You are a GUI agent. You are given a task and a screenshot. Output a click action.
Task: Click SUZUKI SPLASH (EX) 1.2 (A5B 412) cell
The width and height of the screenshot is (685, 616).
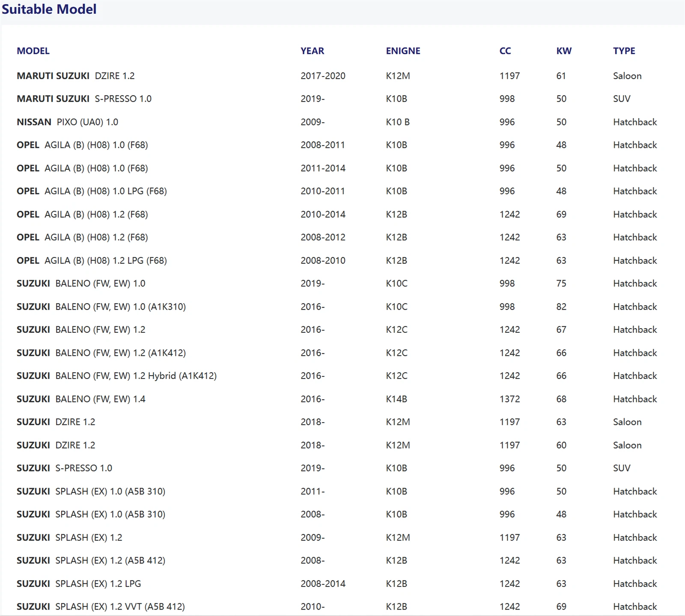tap(91, 561)
